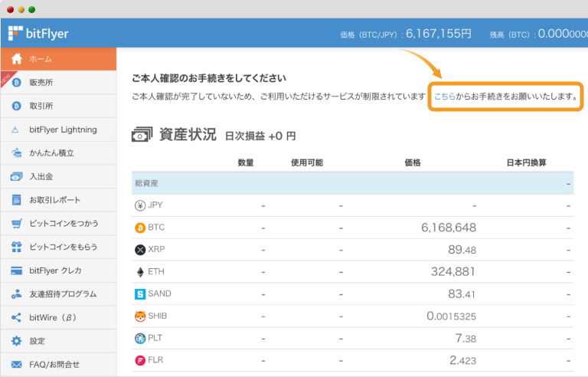Screen dimensions: 588x377
Task: Click the 友達招待プログラム people icon
Action: 17,294
